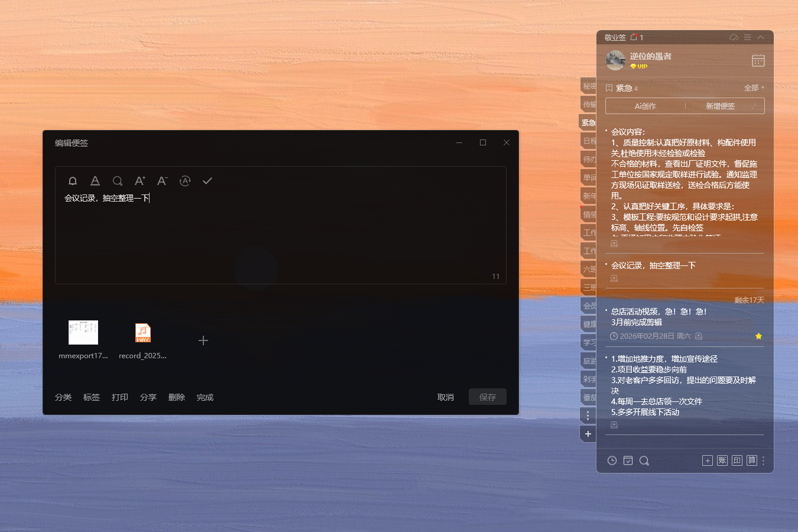Open the record_2025 WAV attachment
798x532 pixels.
click(142, 333)
